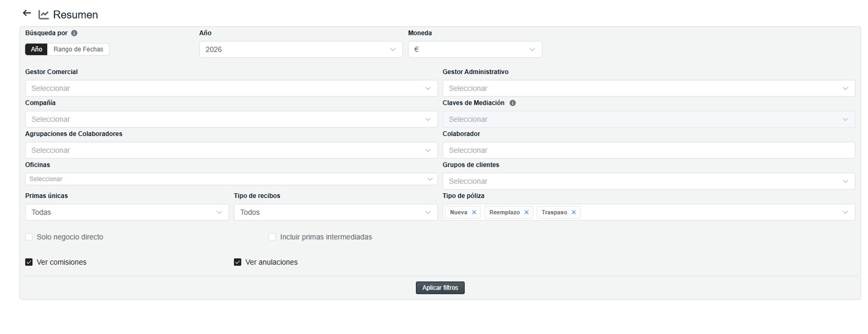Switch to Rango de Fechas search mode
868x334 pixels.
[x=78, y=49]
